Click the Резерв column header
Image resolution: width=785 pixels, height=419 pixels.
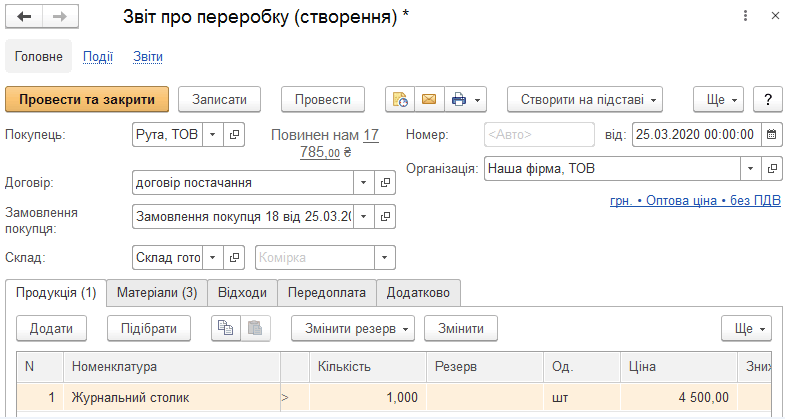[x=485, y=367]
